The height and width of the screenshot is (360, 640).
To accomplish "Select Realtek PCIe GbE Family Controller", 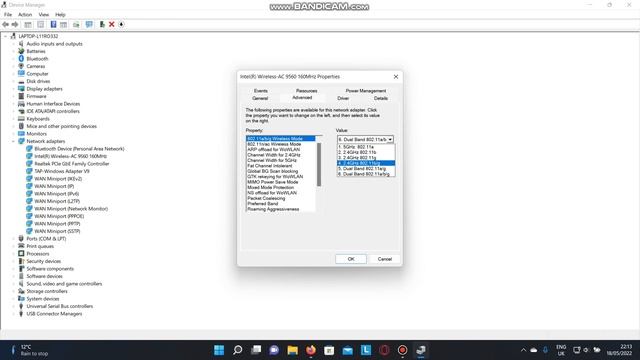I will (71, 164).
